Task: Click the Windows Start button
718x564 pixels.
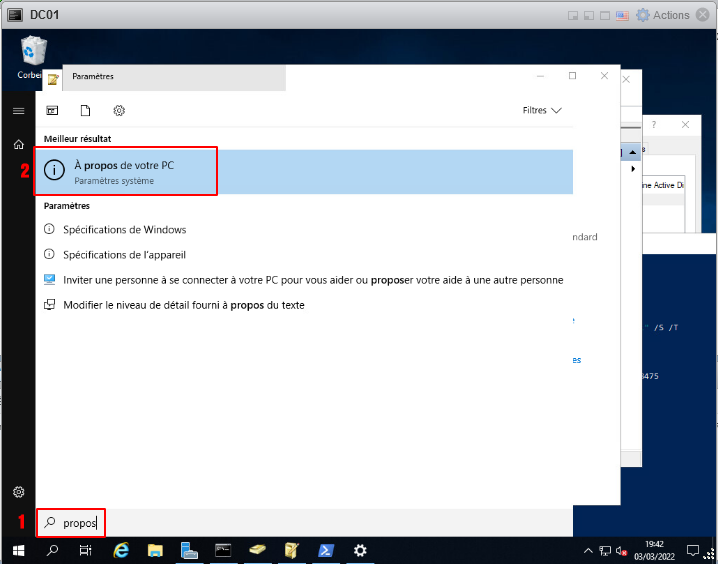Action: pyautogui.click(x=18, y=550)
